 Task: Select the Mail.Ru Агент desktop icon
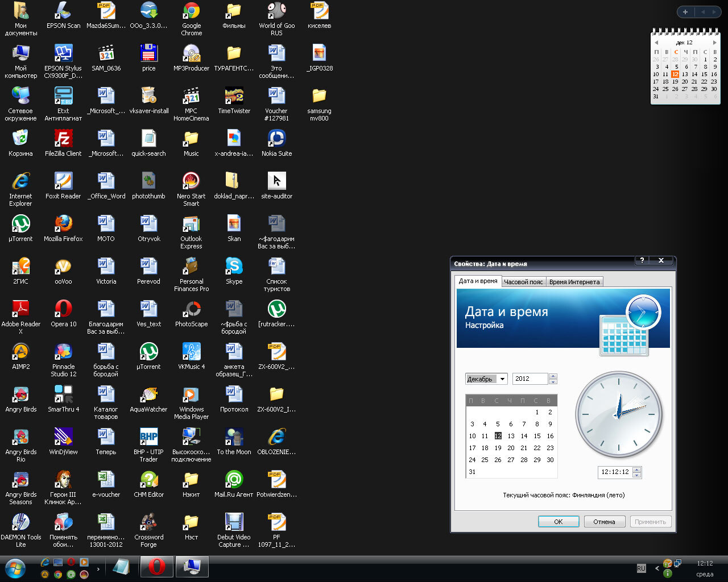(234, 484)
